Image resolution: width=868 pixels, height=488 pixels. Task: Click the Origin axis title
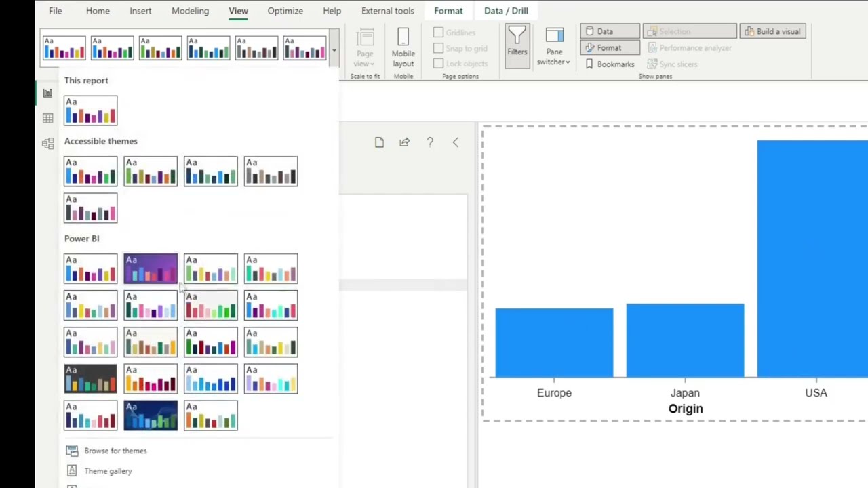click(x=686, y=409)
